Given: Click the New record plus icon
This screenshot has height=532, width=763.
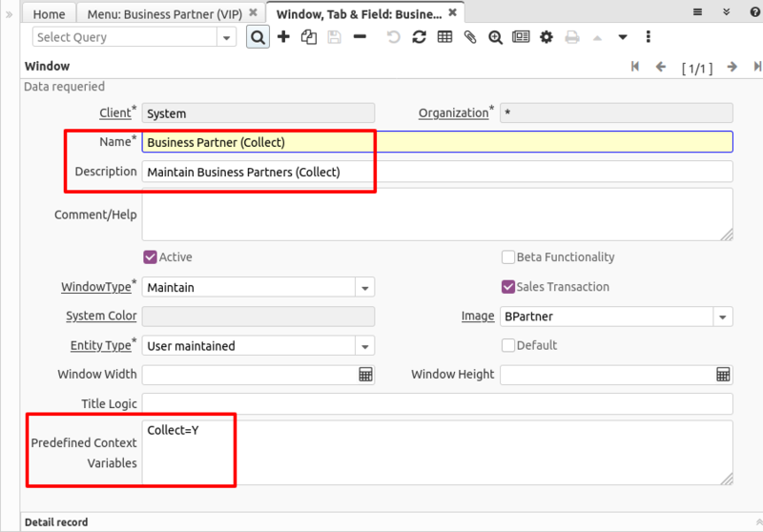Looking at the screenshot, I should (283, 37).
